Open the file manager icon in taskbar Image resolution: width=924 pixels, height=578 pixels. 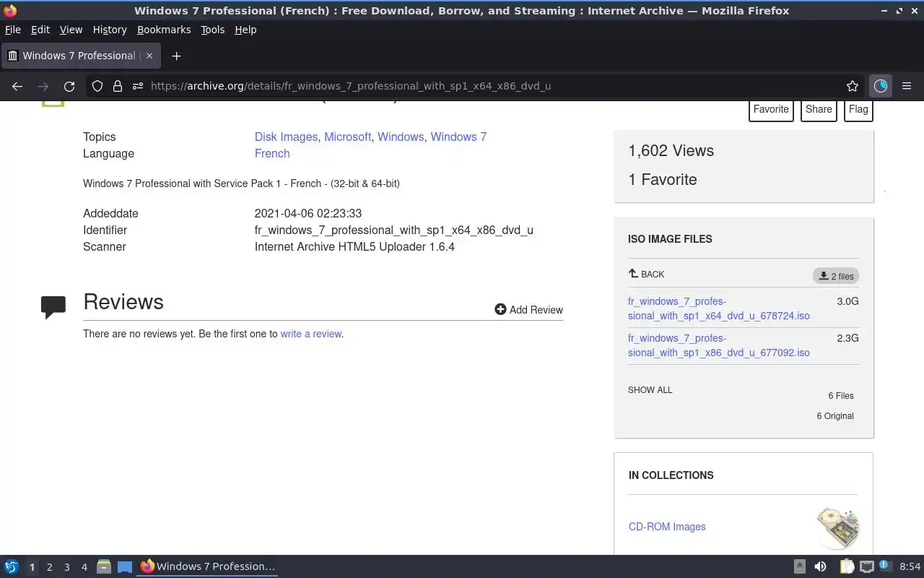pyautogui.click(x=104, y=566)
